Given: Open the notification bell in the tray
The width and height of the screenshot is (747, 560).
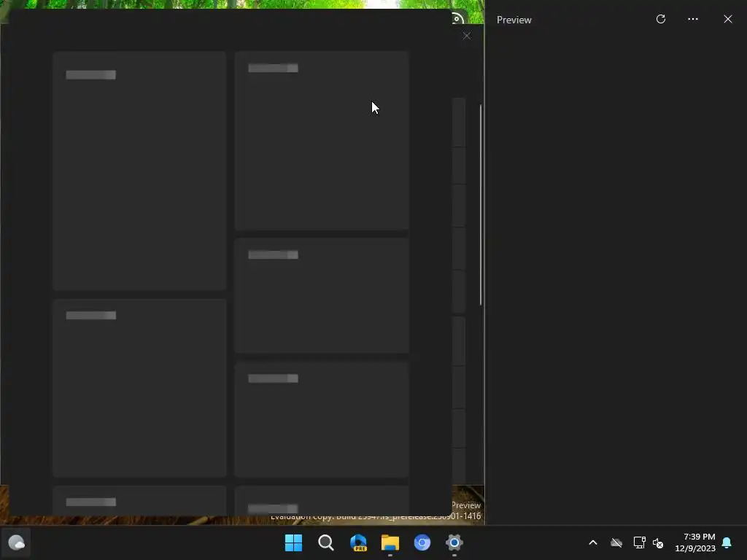Looking at the screenshot, I should tap(727, 542).
